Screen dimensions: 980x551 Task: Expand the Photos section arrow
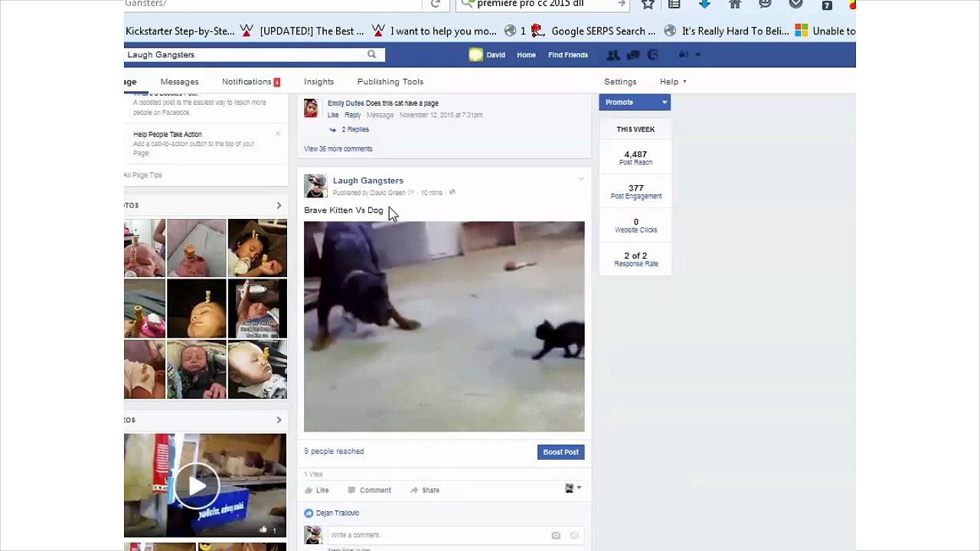pos(279,205)
